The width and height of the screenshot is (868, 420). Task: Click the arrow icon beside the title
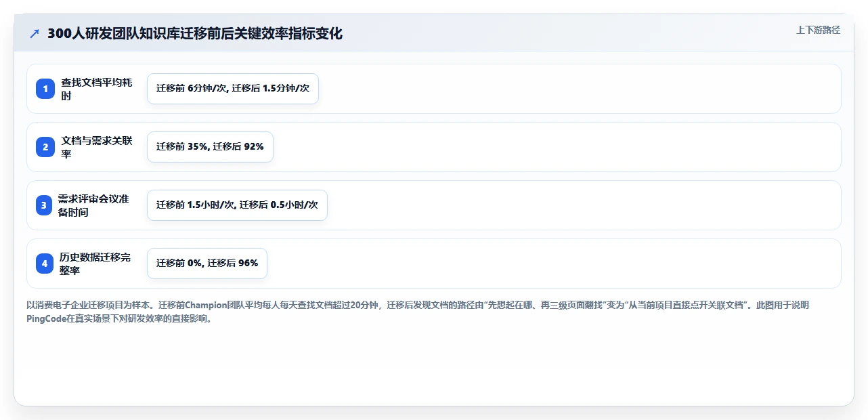35,34
